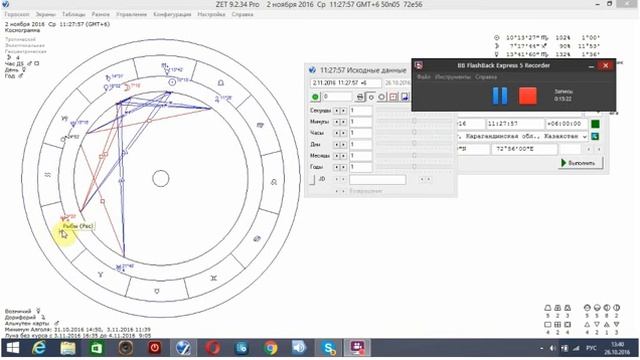Image resolution: width=640 pixels, height=360 pixels.
Task: Click the Leo sign glyph on the zodiac ring
Action: click(x=274, y=182)
